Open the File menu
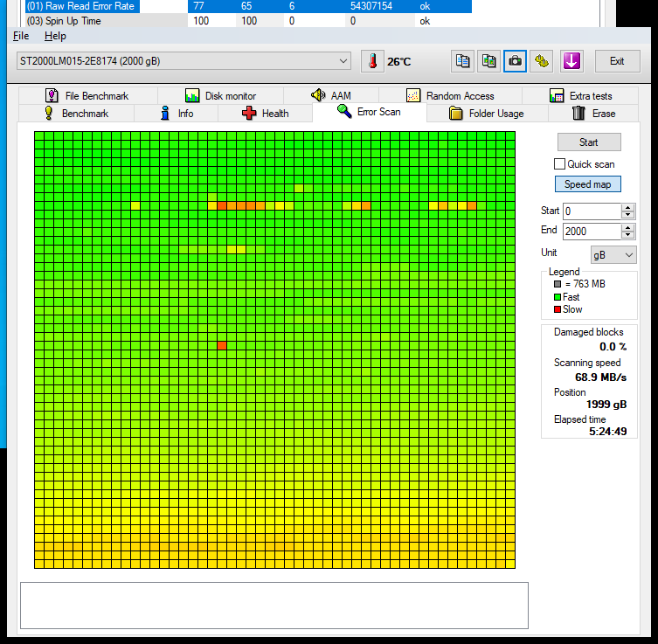The image size is (658, 644). point(21,36)
